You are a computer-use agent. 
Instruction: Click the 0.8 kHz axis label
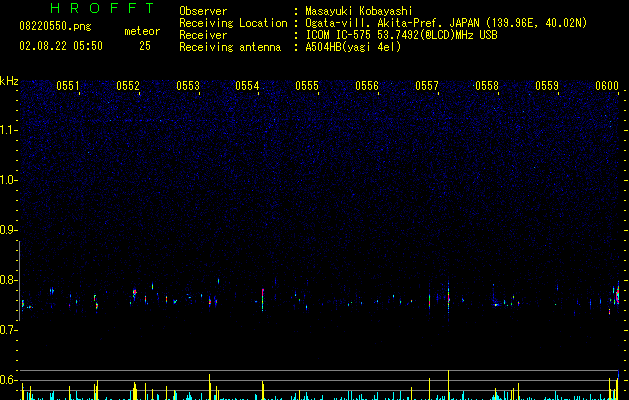(x=8, y=280)
